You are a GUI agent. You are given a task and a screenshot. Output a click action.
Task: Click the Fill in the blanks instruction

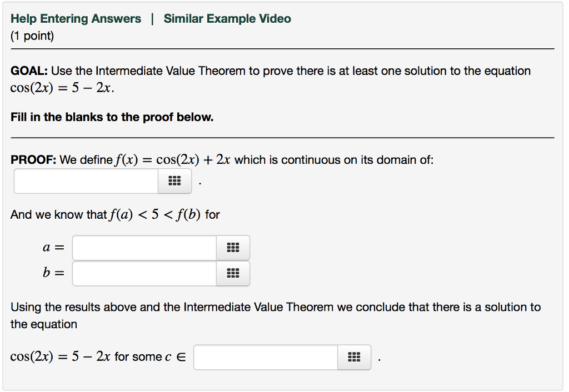(112, 117)
